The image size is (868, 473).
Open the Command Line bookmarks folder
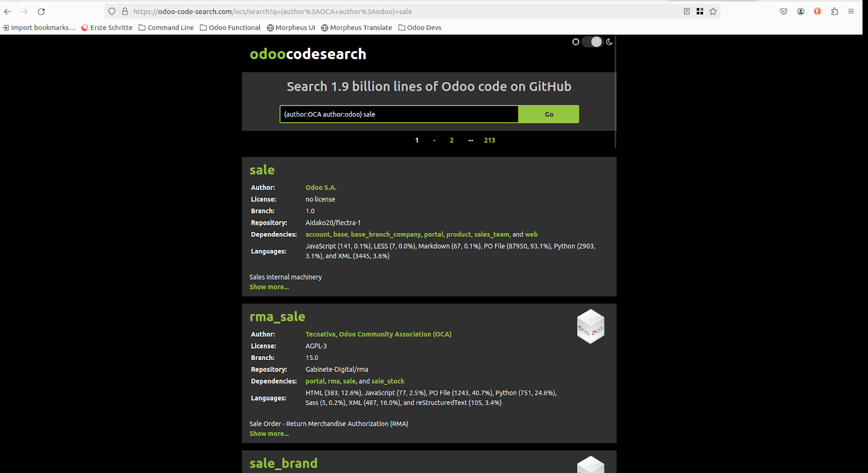tap(166, 28)
